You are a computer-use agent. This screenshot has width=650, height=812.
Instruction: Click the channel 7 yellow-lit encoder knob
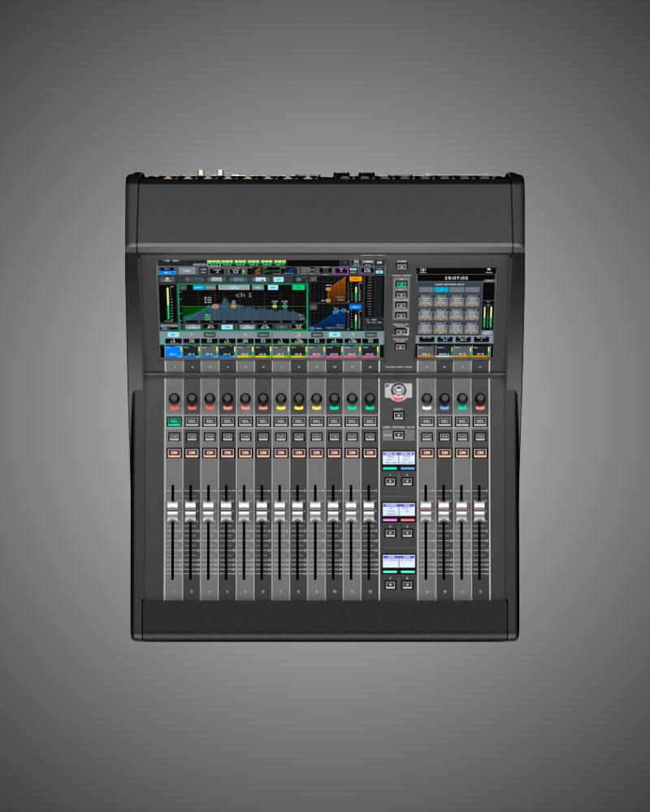click(281, 399)
